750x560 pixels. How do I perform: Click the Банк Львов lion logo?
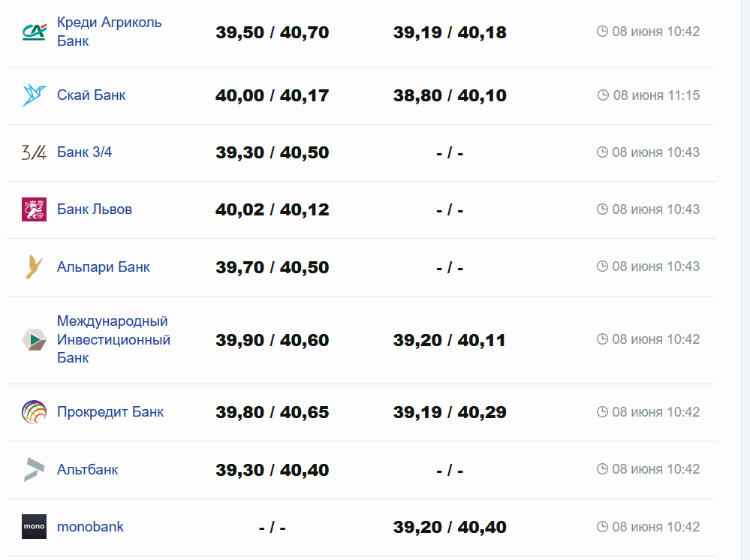(34, 209)
